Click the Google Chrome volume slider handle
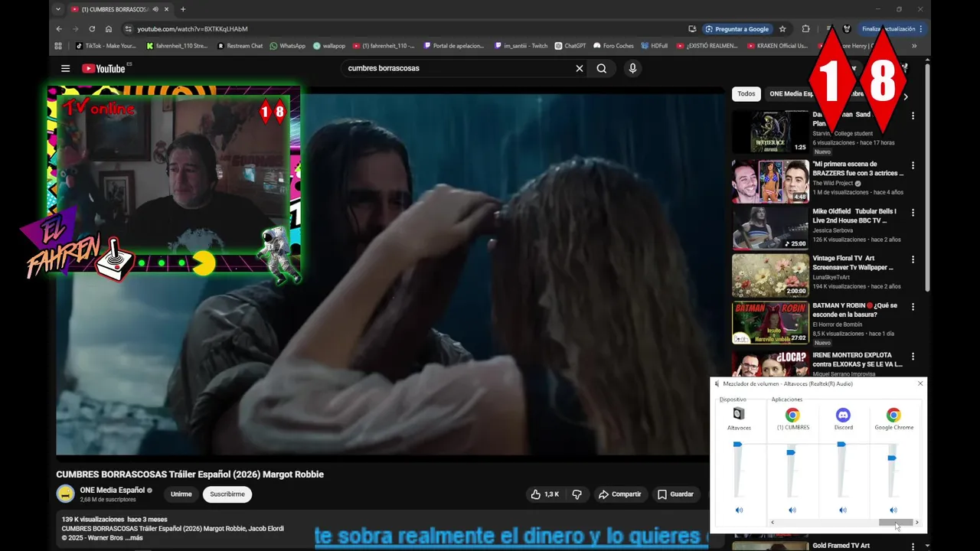Viewport: 980px width, 551px height. (892, 458)
